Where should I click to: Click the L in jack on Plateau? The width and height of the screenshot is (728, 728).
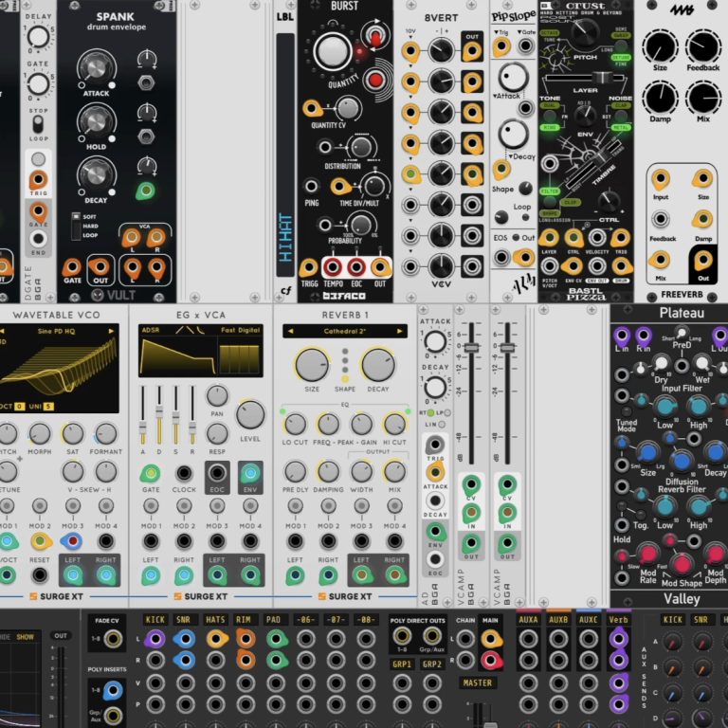621,335
